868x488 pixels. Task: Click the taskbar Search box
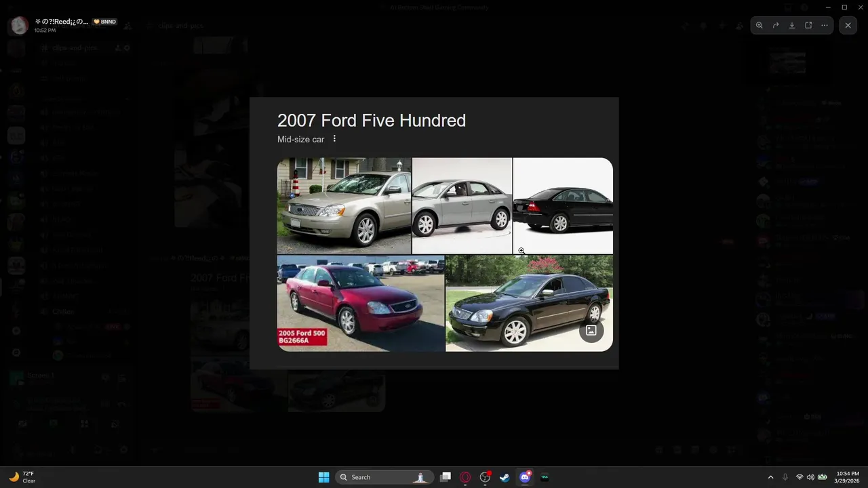click(385, 477)
